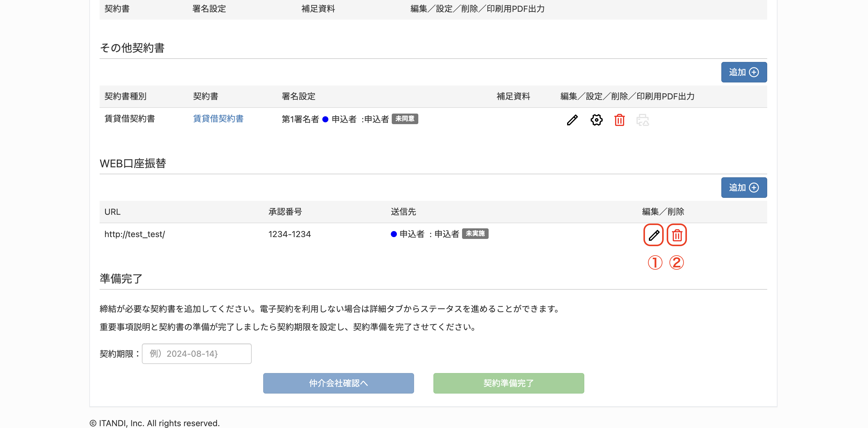868x428 pixels.
Task: Click the 承認番号 column header
Action: [285, 212]
